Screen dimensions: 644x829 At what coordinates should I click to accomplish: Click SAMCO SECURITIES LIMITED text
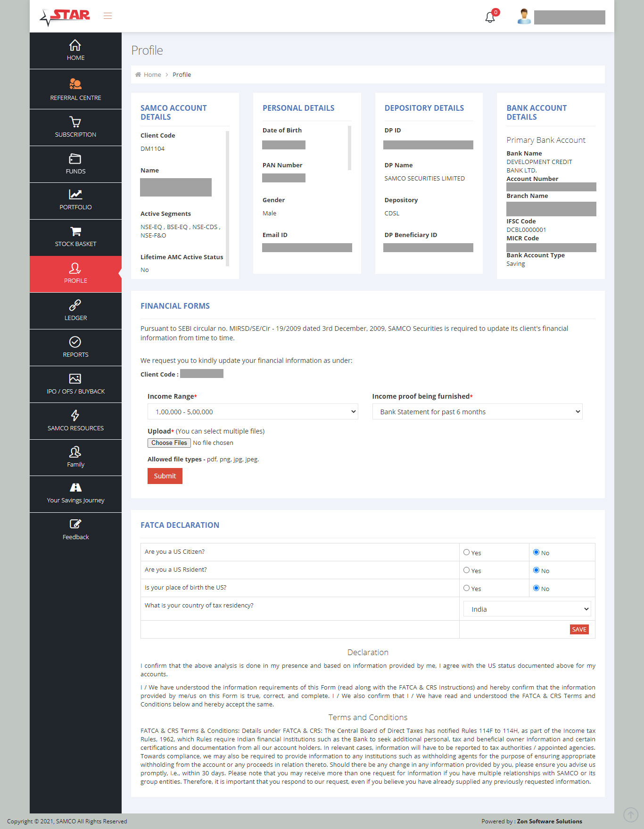(424, 178)
